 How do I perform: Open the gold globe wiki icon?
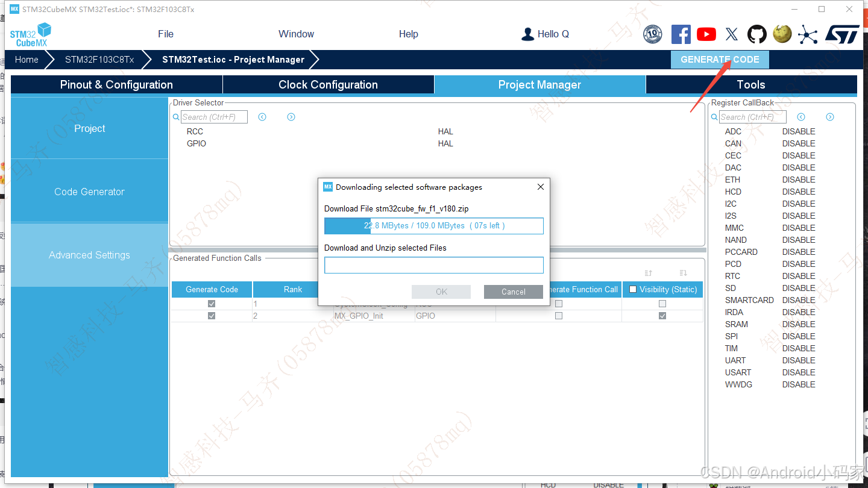pyautogui.click(x=782, y=34)
